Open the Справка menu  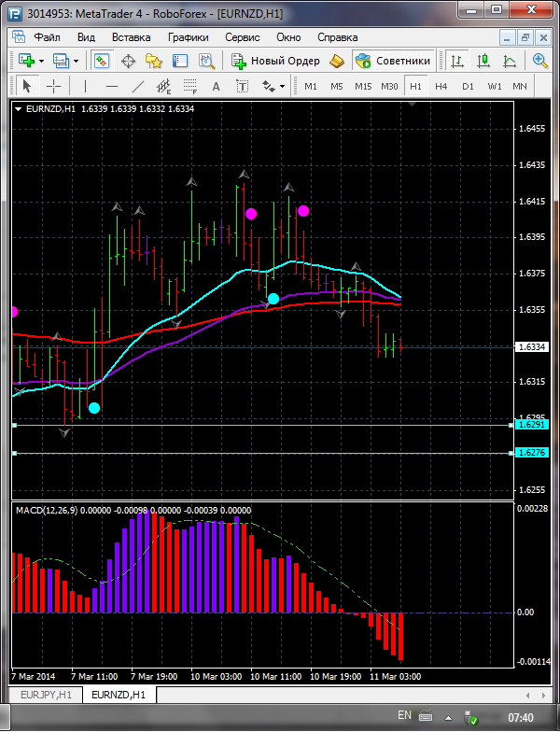[338, 37]
